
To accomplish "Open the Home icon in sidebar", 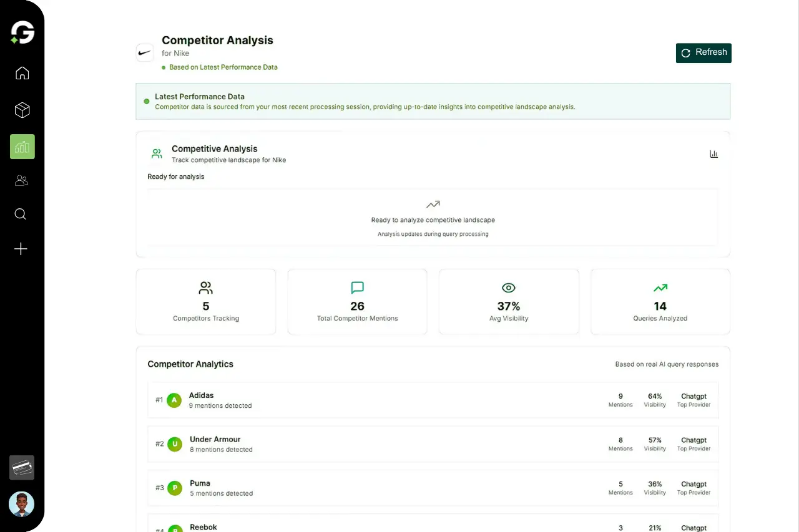I will [22, 73].
